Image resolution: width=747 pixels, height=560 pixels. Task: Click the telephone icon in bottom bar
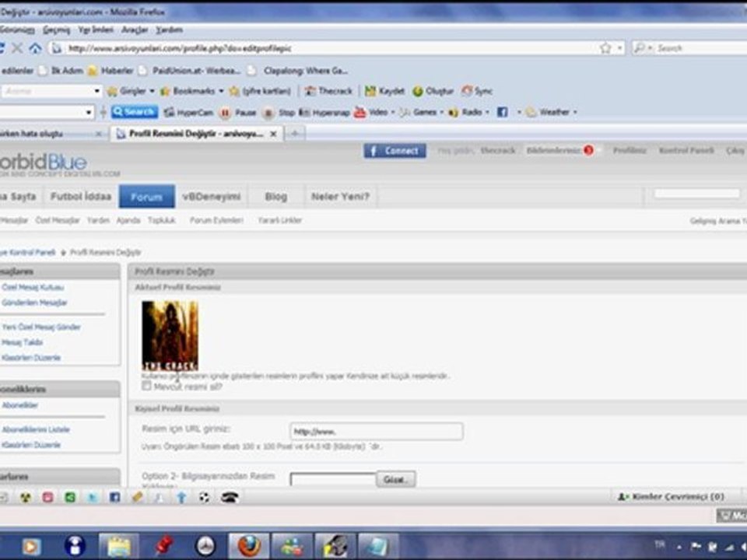coord(230,498)
